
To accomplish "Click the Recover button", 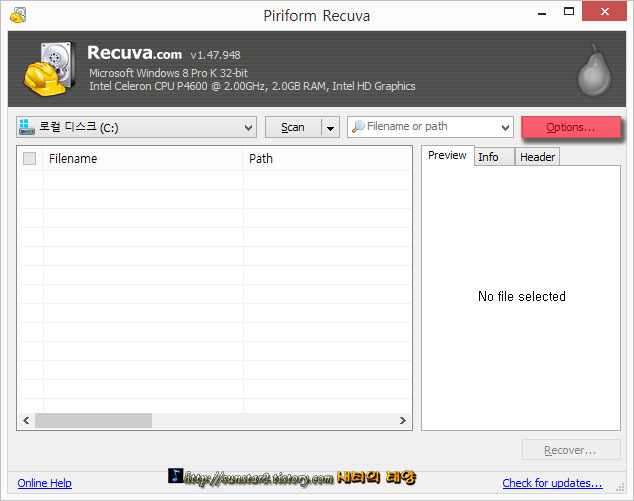I will click(x=571, y=450).
